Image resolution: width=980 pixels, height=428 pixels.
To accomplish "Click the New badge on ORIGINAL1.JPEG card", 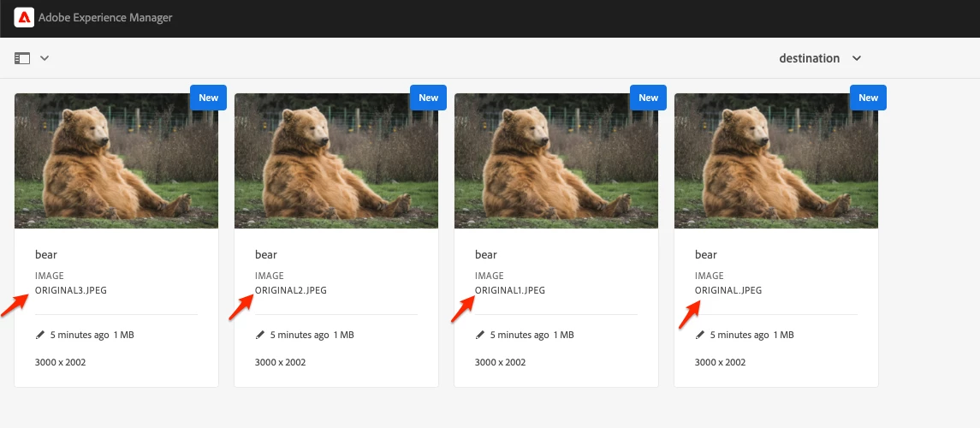I will [649, 98].
